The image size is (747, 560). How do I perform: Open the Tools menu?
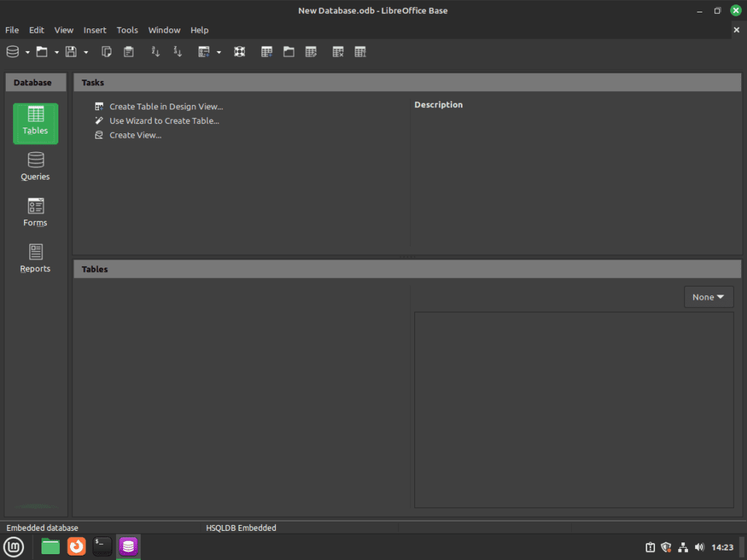pyautogui.click(x=127, y=30)
